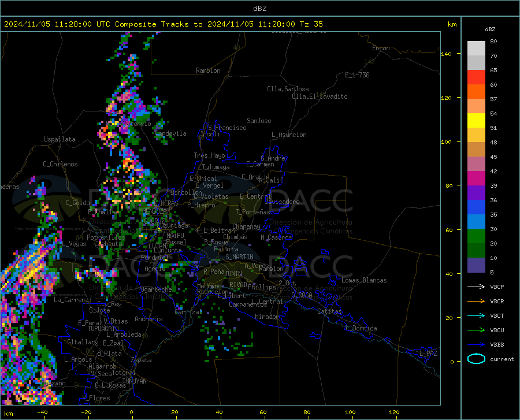Click the Tulumaya map label
This screenshot has width=520, height=420.
tap(216, 167)
